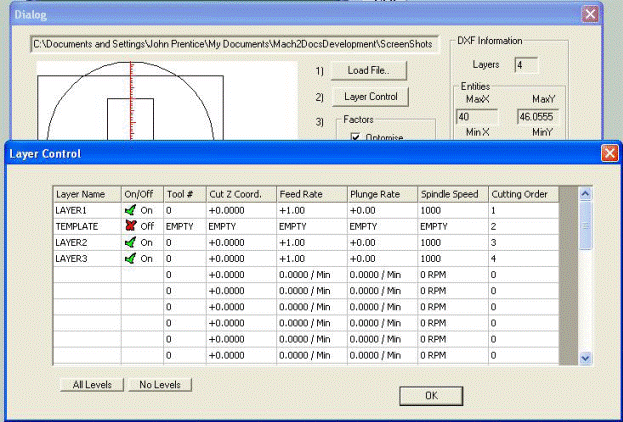Click the Load File button
This screenshot has height=422, width=623.
tap(369, 70)
